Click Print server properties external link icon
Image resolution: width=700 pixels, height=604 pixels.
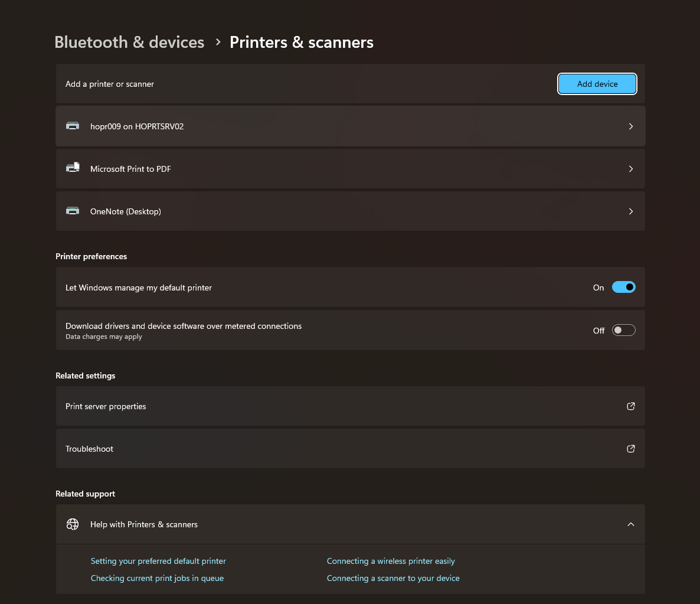pyautogui.click(x=631, y=406)
